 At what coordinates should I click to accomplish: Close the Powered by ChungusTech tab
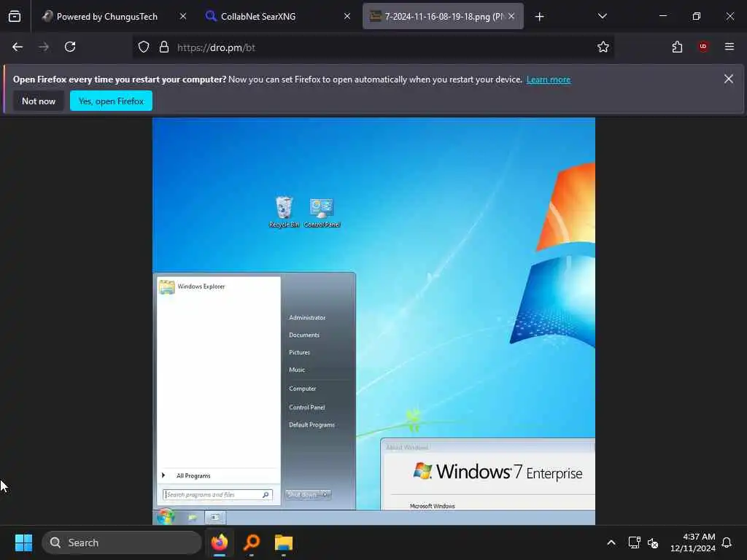(x=183, y=17)
